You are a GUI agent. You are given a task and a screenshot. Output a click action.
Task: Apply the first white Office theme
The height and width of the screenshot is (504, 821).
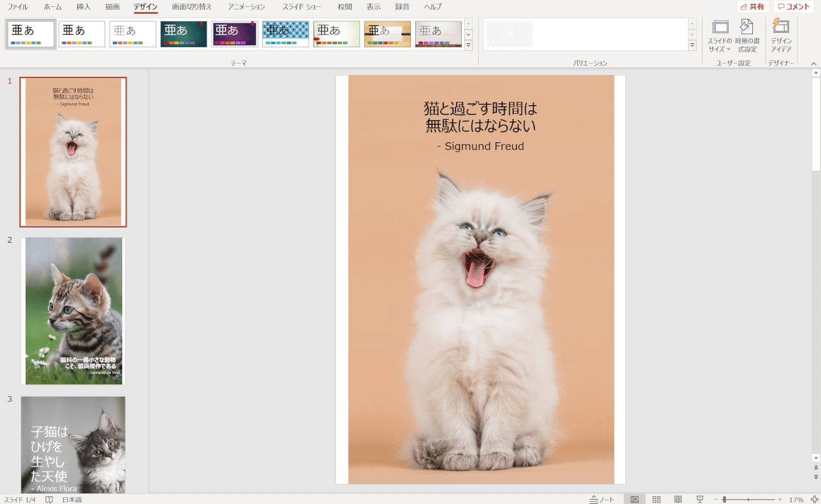coord(31,34)
